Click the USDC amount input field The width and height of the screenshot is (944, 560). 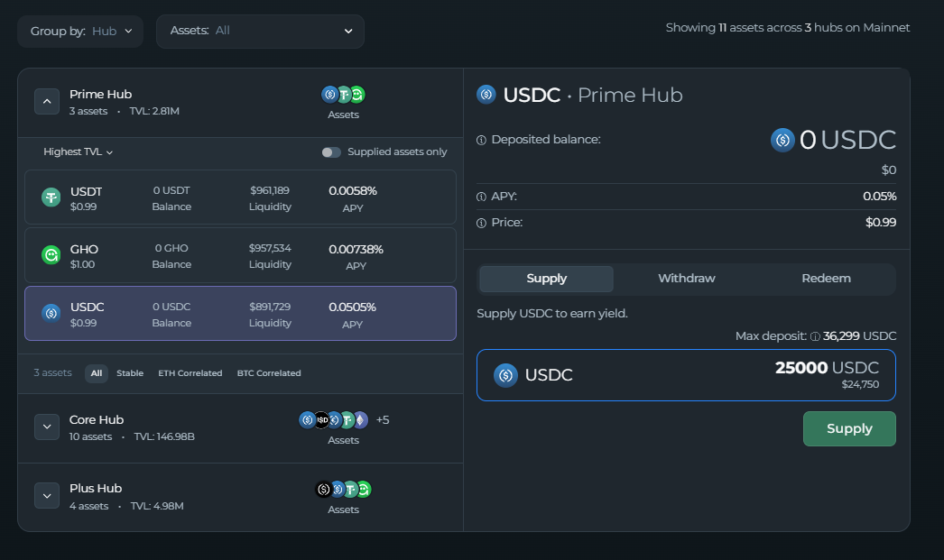click(686, 375)
